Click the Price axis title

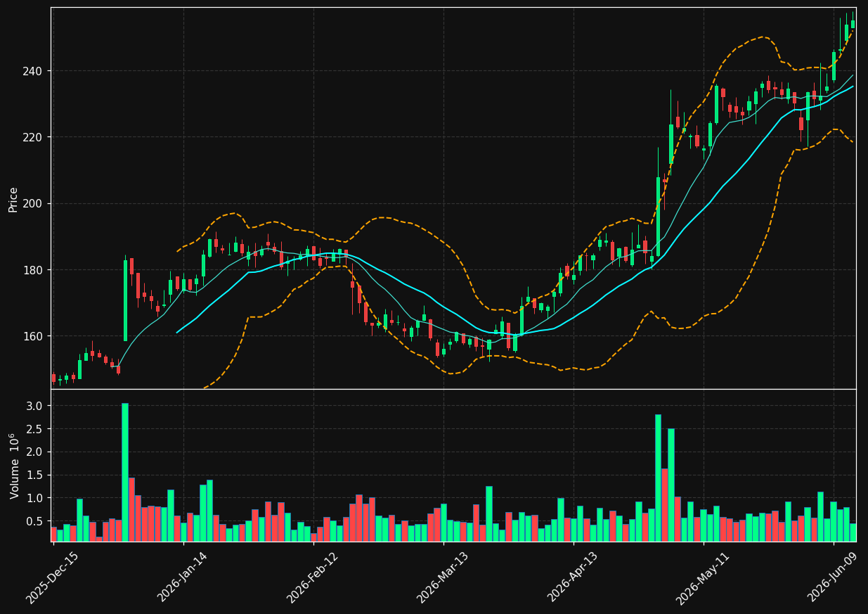pos(13,199)
